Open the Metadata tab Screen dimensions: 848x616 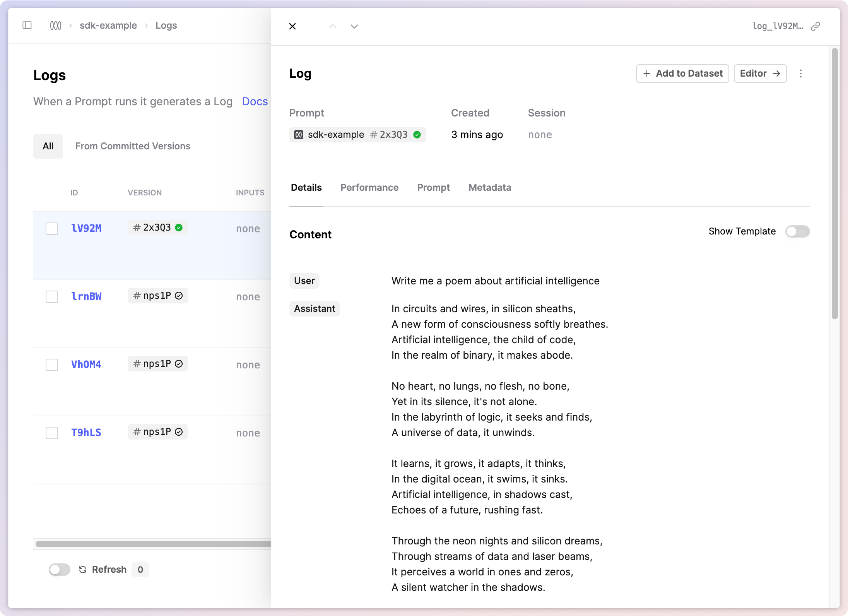[x=489, y=187]
